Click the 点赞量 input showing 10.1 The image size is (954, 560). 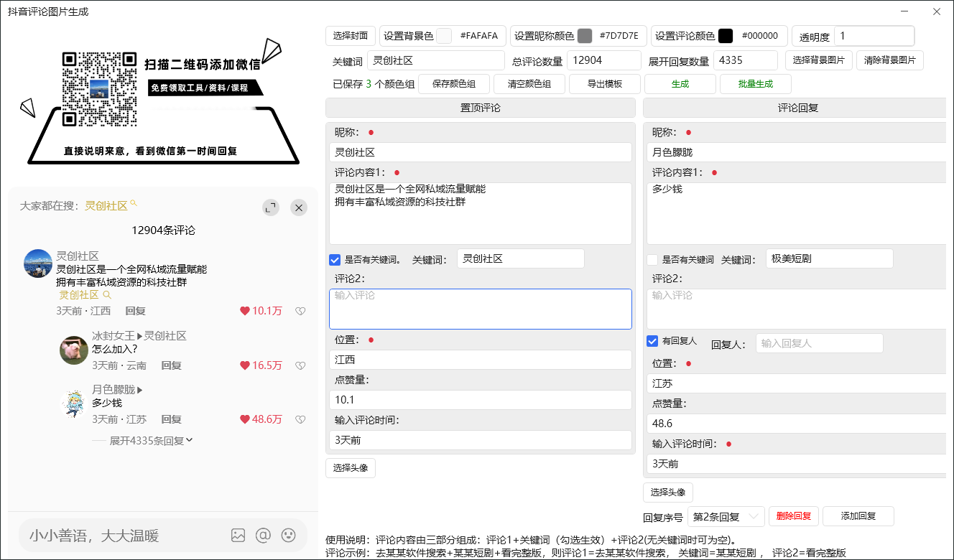(x=480, y=399)
